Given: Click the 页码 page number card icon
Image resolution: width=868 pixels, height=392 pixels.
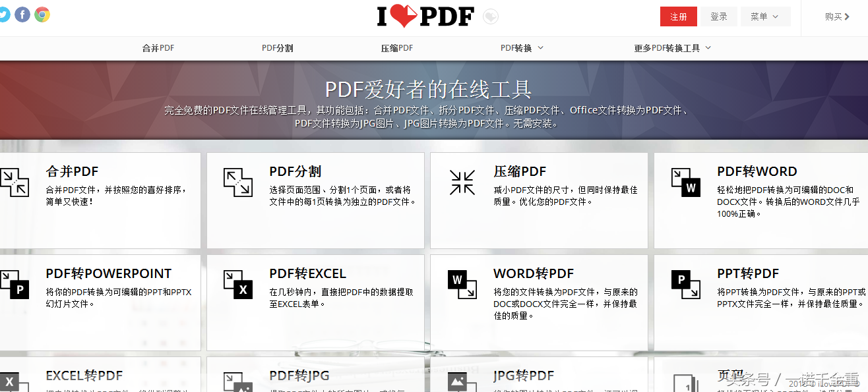Looking at the screenshot, I should click(686, 383).
